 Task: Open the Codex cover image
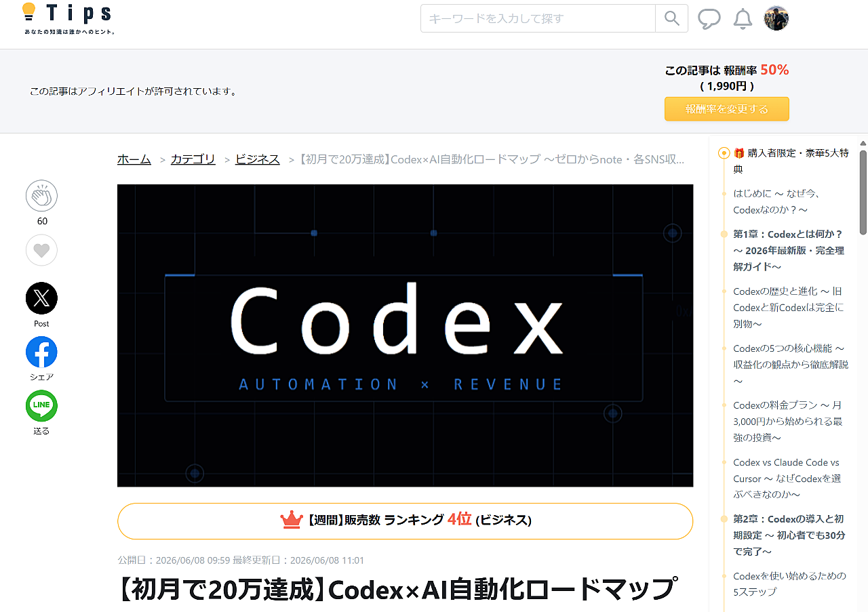[406, 335]
